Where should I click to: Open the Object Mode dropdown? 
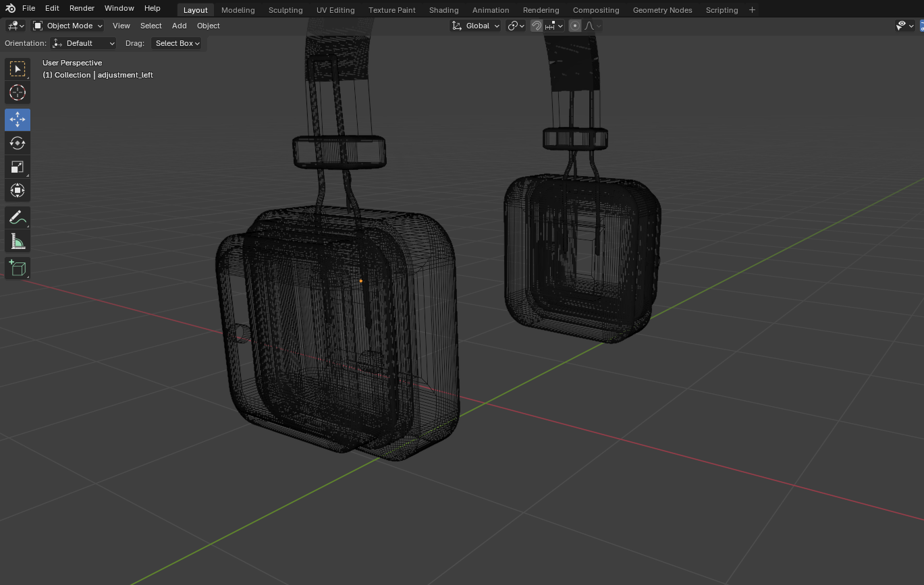pyautogui.click(x=67, y=25)
